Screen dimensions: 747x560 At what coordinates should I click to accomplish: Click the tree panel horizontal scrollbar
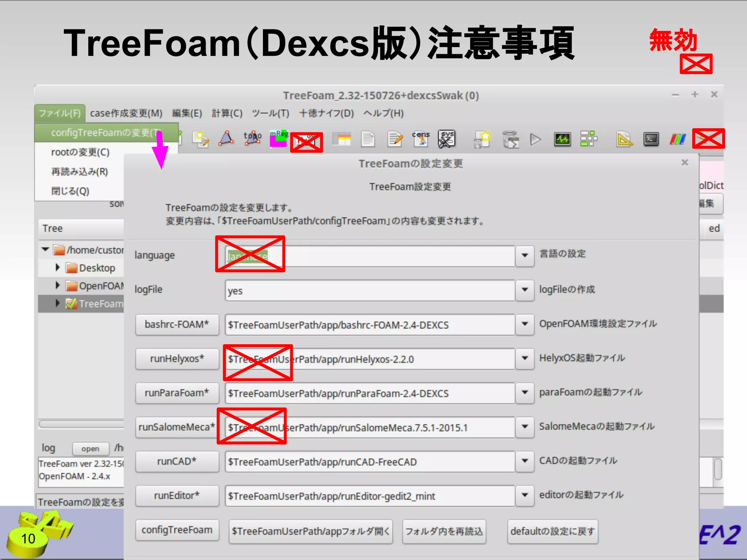click(81, 424)
